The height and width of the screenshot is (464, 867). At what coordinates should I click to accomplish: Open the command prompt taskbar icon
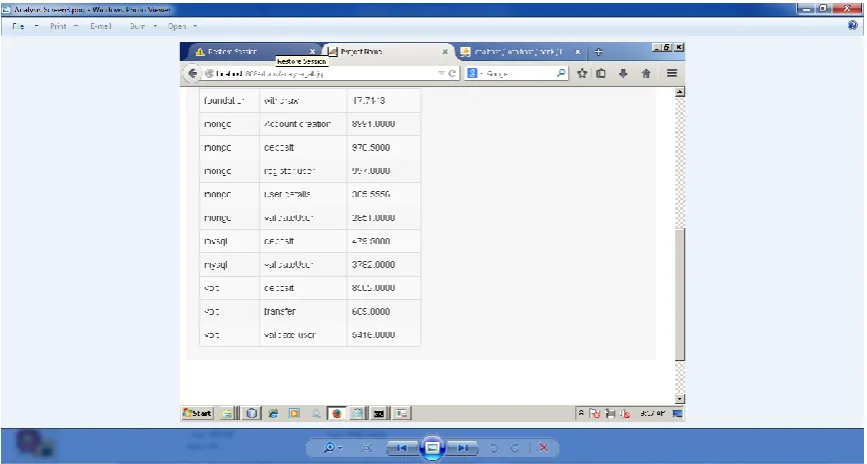(379, 413)
